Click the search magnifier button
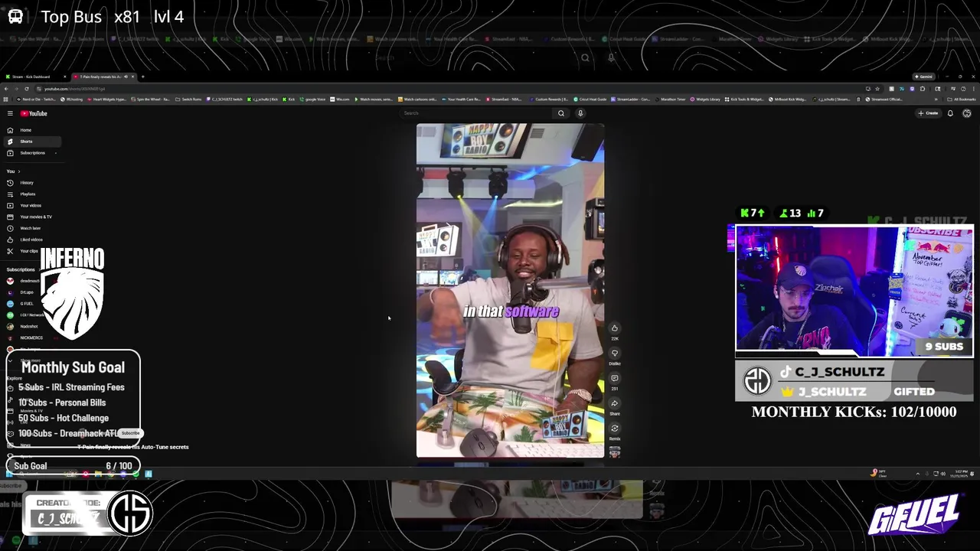The image size is (980, 551). (561, 113)
